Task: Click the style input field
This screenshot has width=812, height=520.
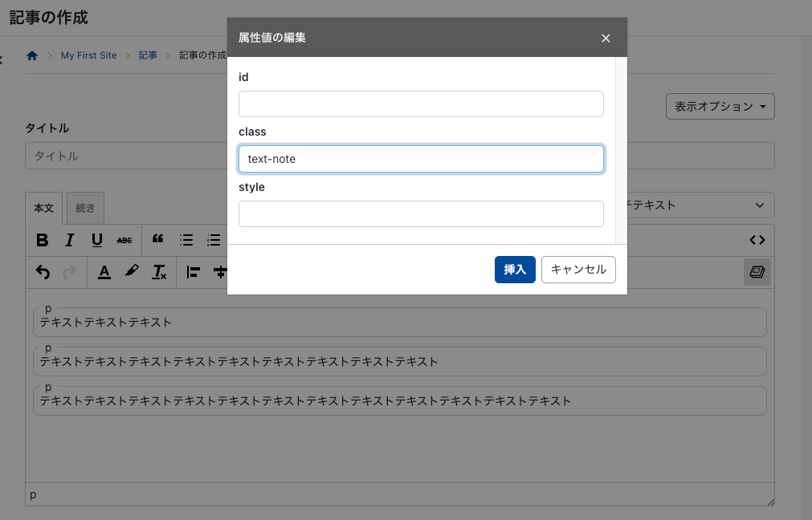Action: tap(421, 213)
